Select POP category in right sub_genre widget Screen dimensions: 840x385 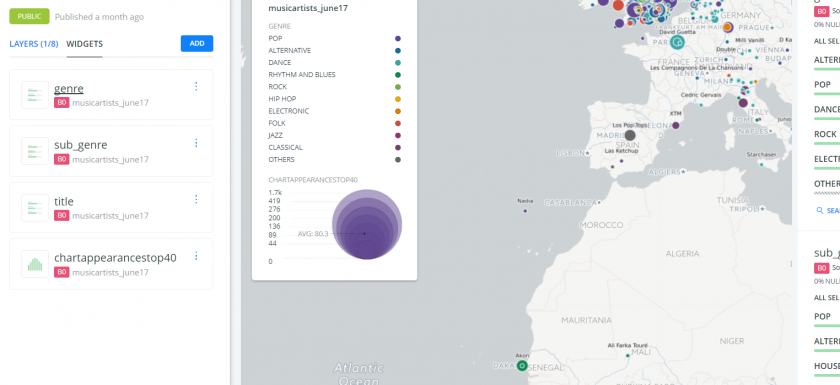point(822,316)
